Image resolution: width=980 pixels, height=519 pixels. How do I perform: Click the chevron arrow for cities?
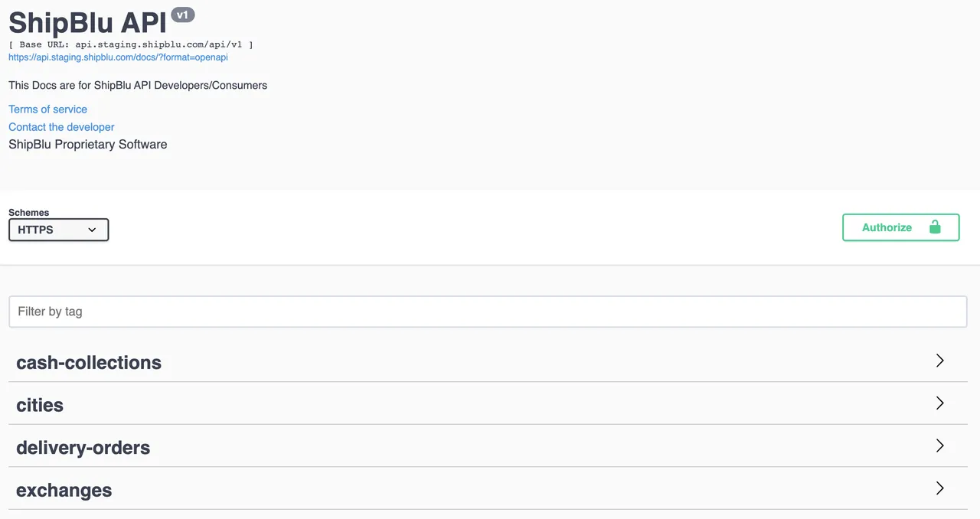pyautogui.click(x=940, y=403)
